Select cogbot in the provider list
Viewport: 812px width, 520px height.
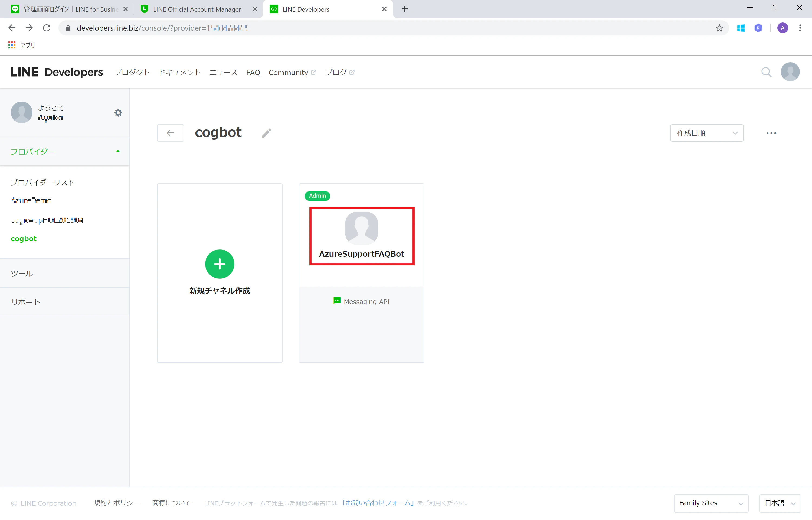click(24, 239)
